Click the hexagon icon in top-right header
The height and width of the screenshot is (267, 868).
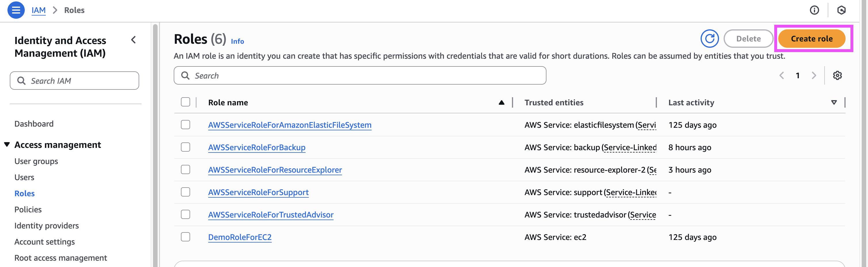pos(841,10)
